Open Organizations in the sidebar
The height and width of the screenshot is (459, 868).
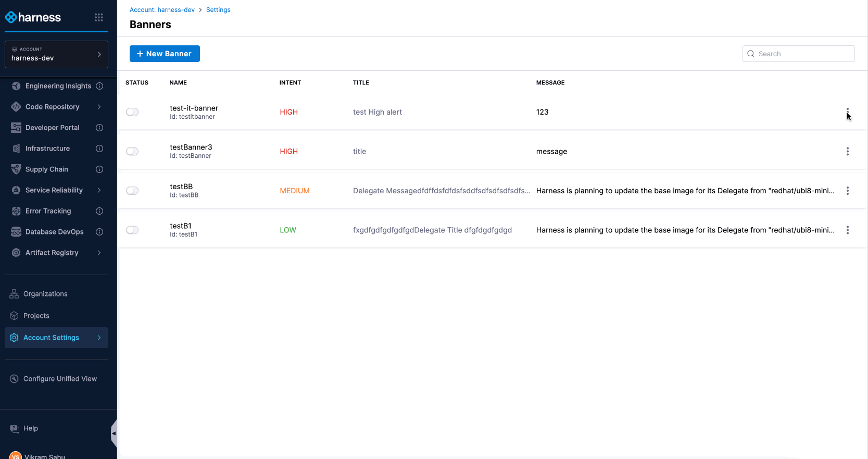(x=45, y=294)
